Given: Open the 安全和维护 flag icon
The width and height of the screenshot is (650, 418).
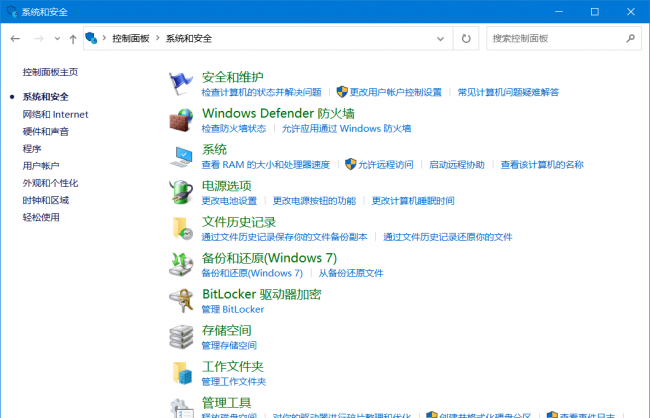Looking at the screenshot, I should pos(181,83).
